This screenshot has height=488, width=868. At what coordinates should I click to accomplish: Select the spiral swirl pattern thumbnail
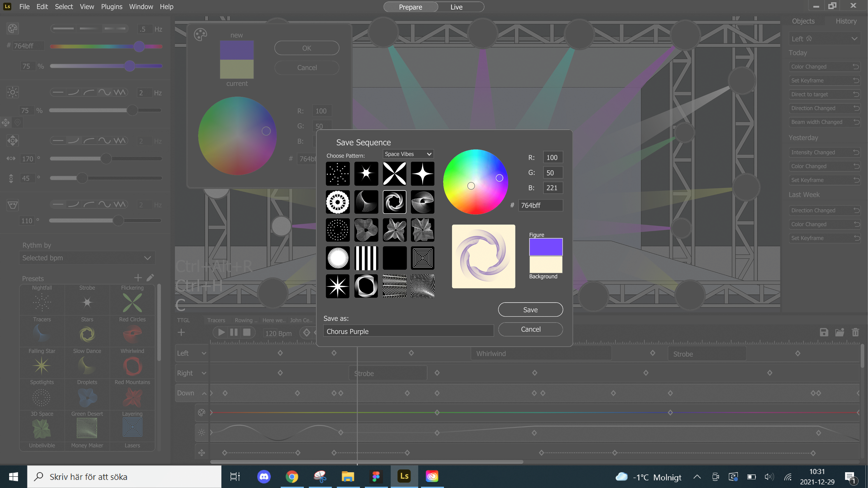click(394, 202)
